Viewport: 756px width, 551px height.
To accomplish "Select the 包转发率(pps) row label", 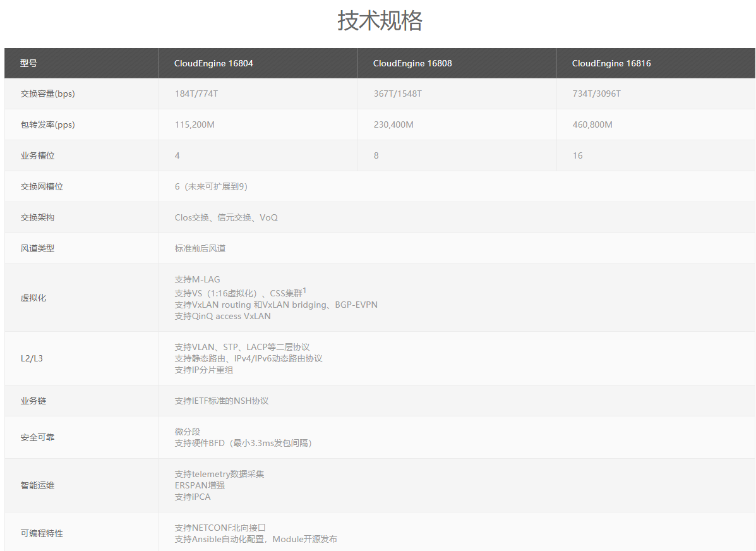I will (48, 124).
